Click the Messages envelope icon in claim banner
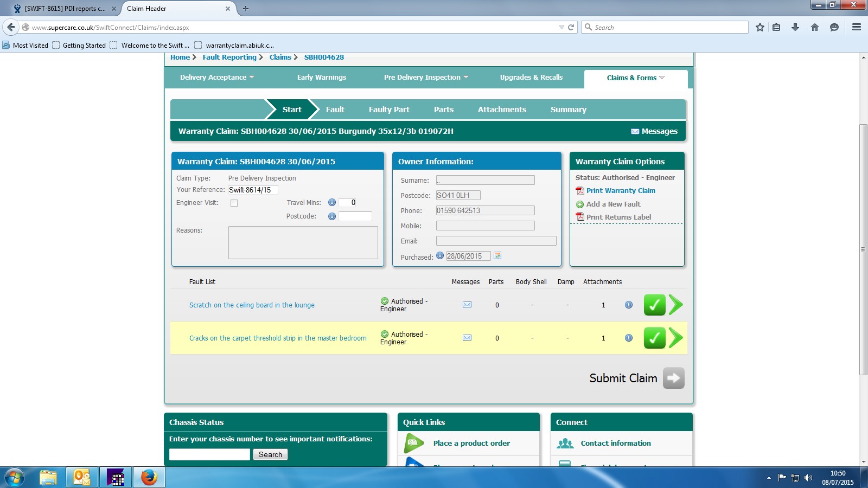 (635, 131)
